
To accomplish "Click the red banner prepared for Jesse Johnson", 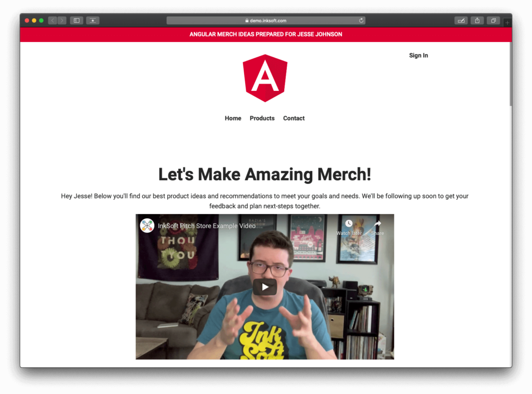I will [x=265, y=34].
